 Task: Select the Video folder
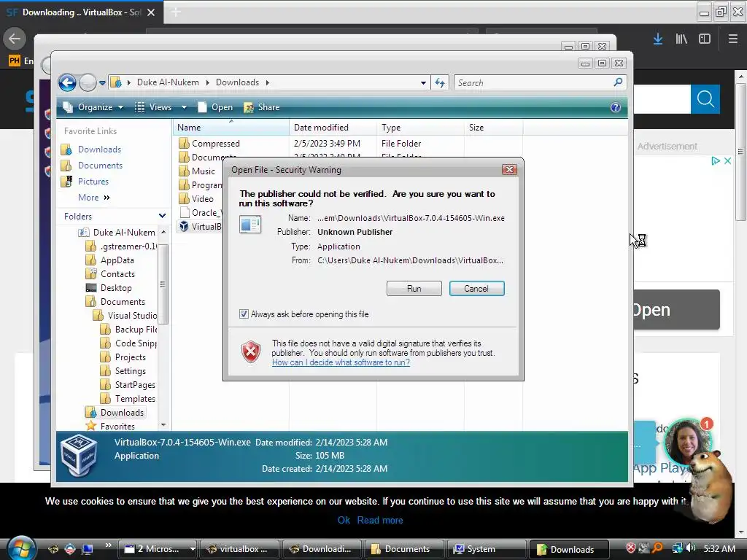click(x=203, y=199)
